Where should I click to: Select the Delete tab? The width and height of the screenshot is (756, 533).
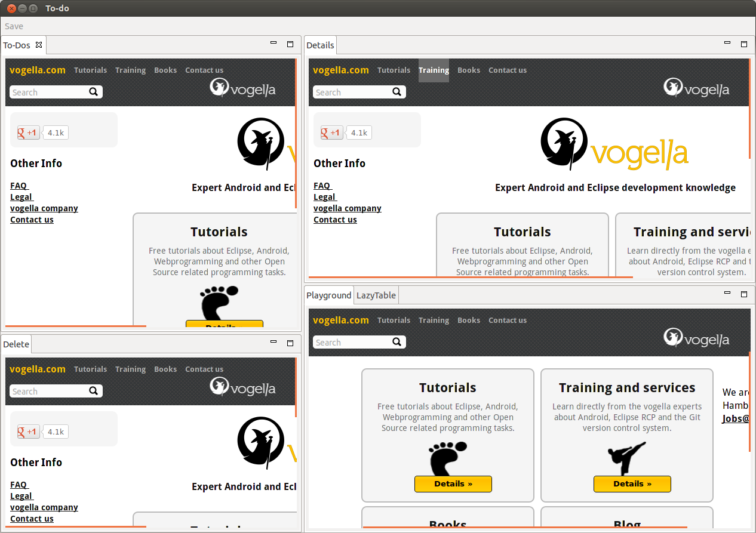click(x=16, y=344)
